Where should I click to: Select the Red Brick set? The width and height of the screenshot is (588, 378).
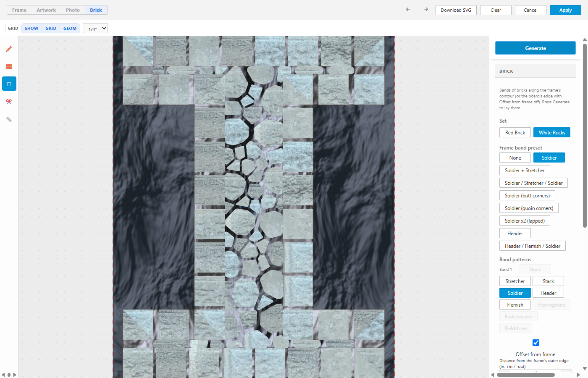[x=515, y=132]
